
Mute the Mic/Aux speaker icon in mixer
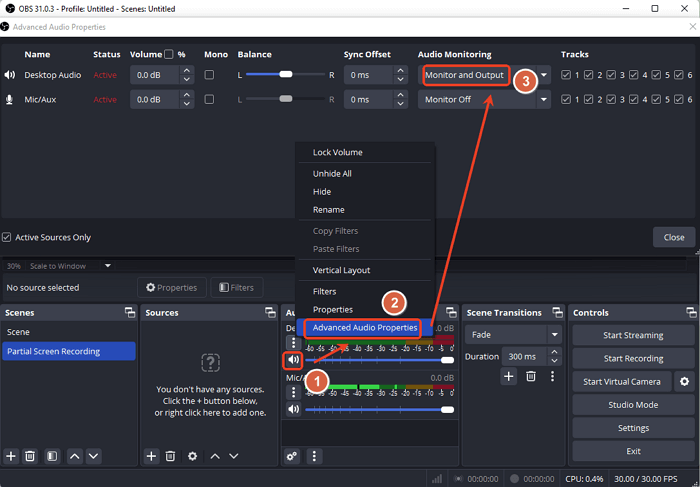click(x=293, y=409)
